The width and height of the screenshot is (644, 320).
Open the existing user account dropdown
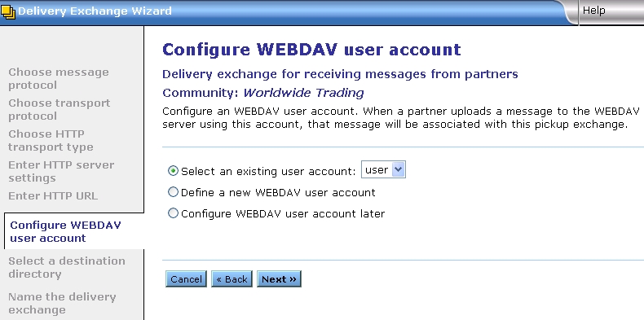[x=383, y=169]
